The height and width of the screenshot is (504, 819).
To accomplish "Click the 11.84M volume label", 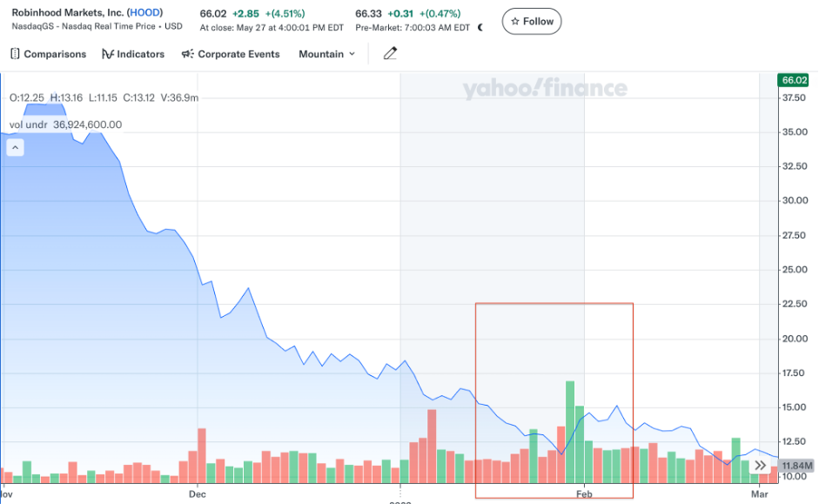I will click(794, 467).
